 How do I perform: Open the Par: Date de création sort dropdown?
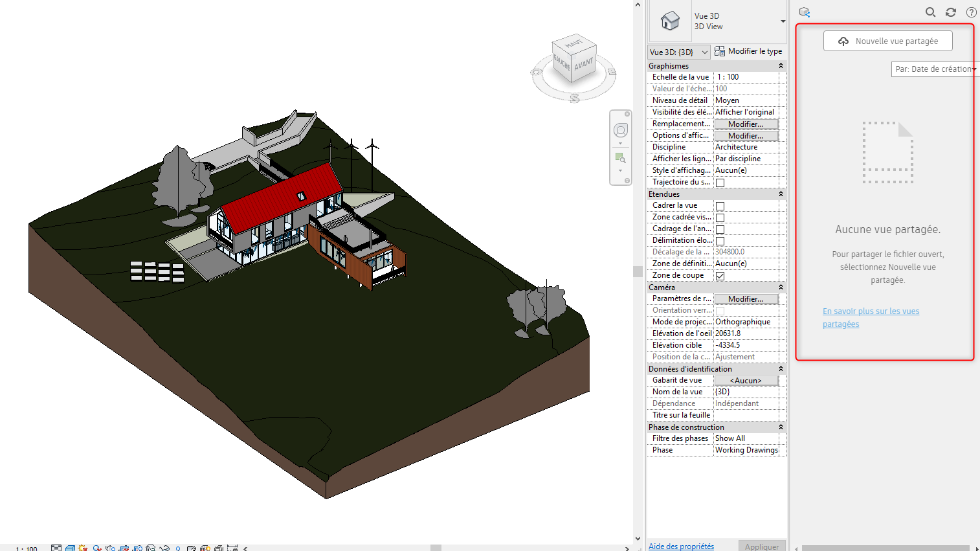[935, 69]
